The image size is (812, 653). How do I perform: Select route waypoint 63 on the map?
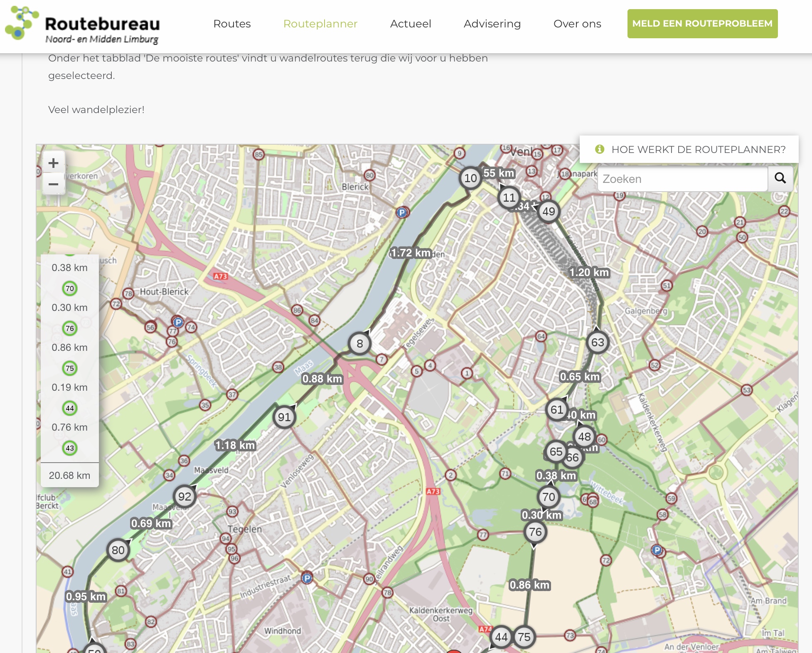597,343
